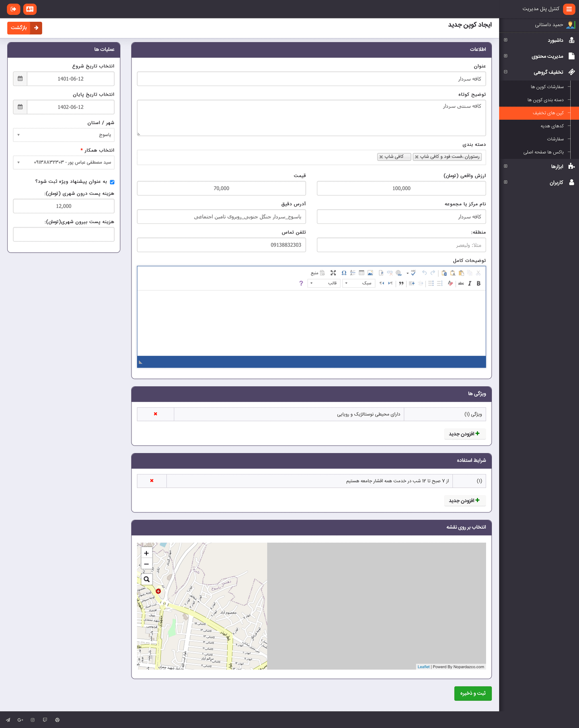Open the partner selection dropdown
The image size is (579, 728).
[x=64, y=162]
